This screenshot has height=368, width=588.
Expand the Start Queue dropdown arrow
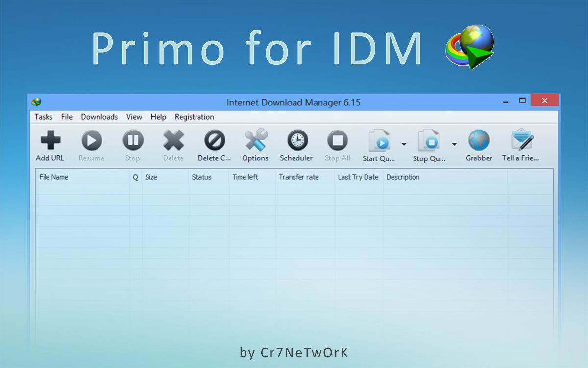click(x=404, y=144)
